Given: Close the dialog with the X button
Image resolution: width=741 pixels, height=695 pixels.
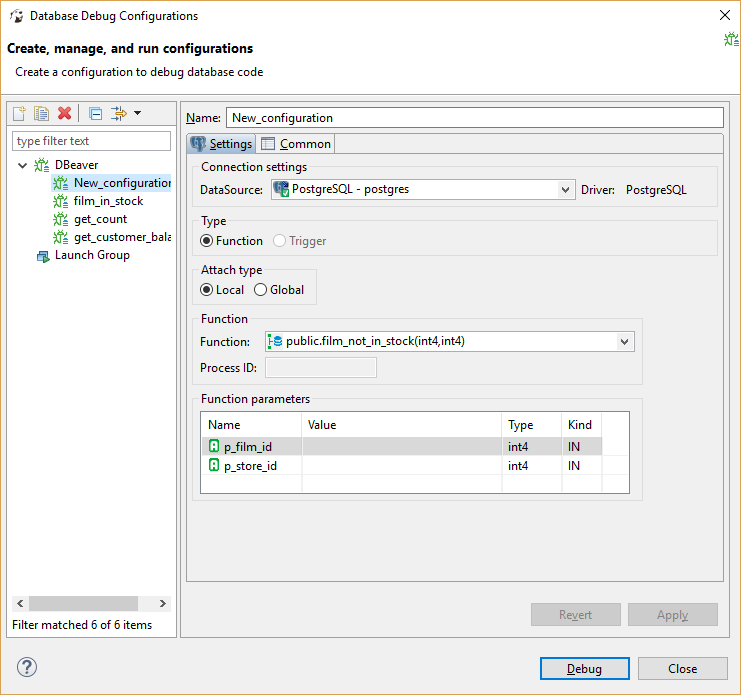Looking at the screenshot, I should pos(724,15).
